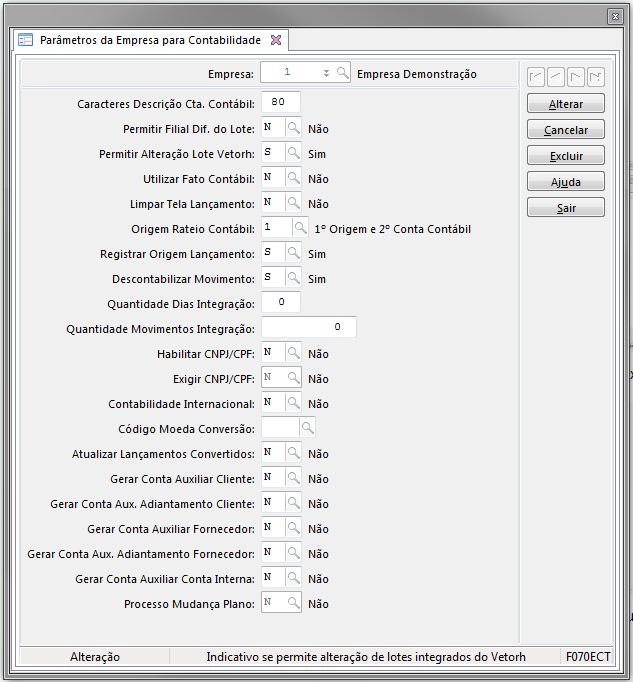Edit Caracteres Descrição Cta. Contábil field
Image resolution: width=633 pixels, height=682 pixels.
click(281, 102)
